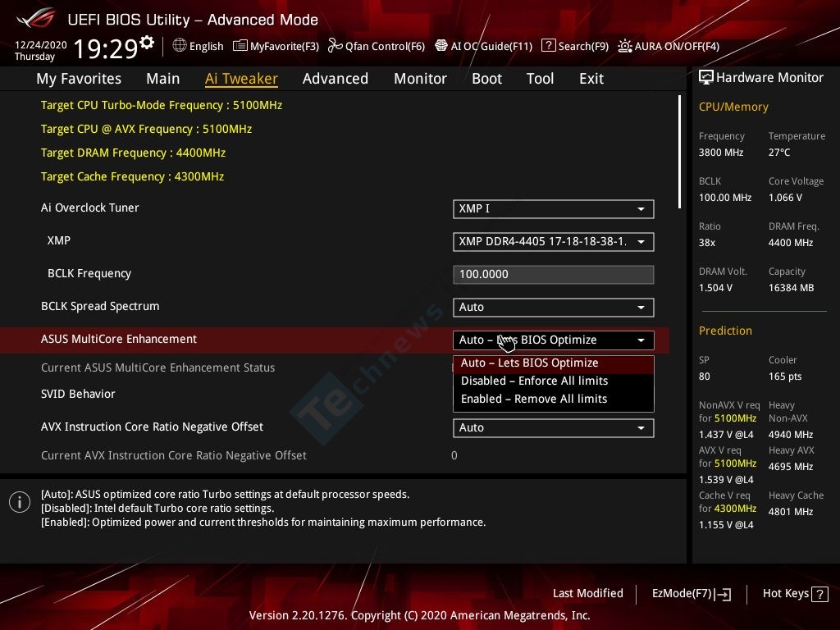Image resolution: width=840 pixels, height=630 pixels.
Task: Click the Ai Overclock Tuner label
Action: pyautogui.click(x=90, y=208)
